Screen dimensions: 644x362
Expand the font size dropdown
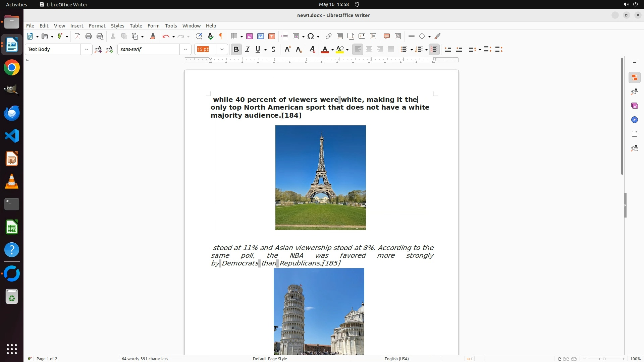[222, 49]
